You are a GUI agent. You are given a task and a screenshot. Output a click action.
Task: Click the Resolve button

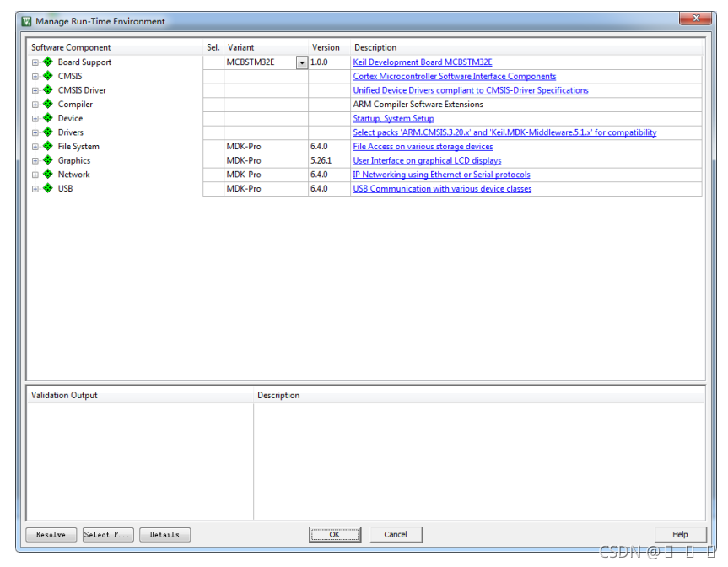point(51,534)
